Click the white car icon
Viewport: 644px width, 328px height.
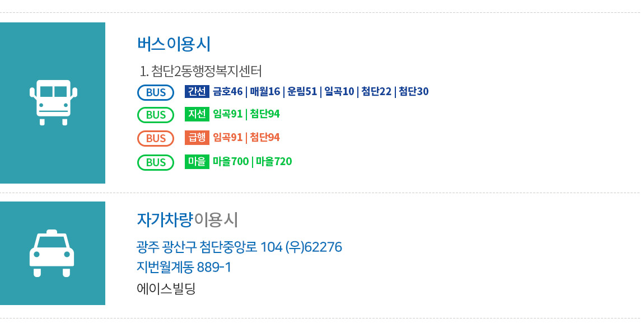[52, 253]
